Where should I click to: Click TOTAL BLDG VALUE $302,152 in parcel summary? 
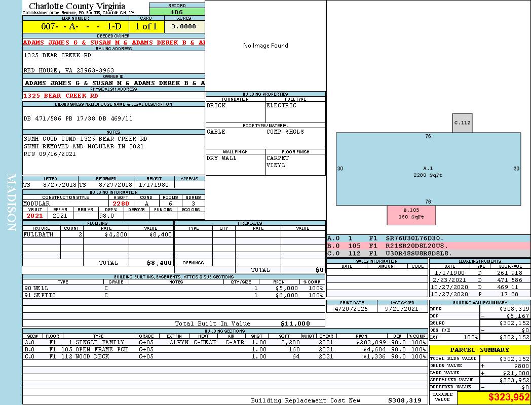pyautogui.click(x=514, y=359)
